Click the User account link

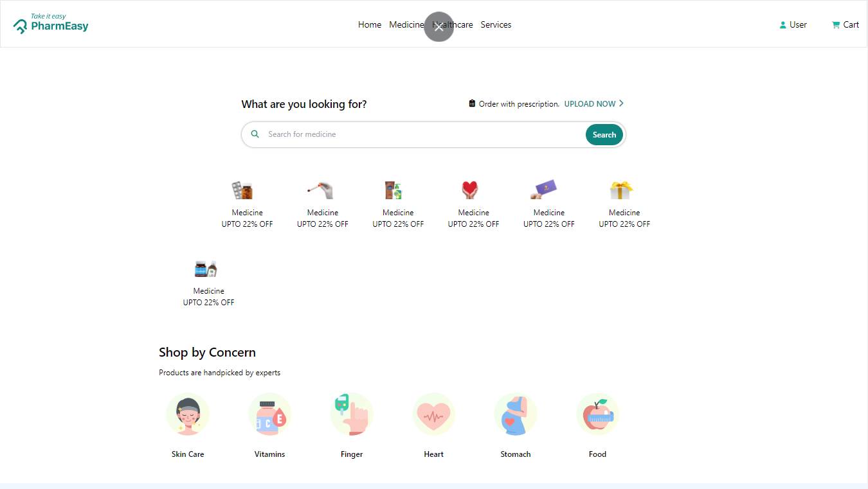coord(793,25)
